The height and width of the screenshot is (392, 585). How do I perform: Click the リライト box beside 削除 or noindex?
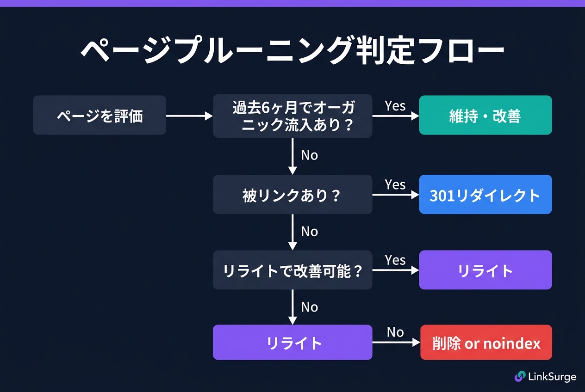[292, 343]
